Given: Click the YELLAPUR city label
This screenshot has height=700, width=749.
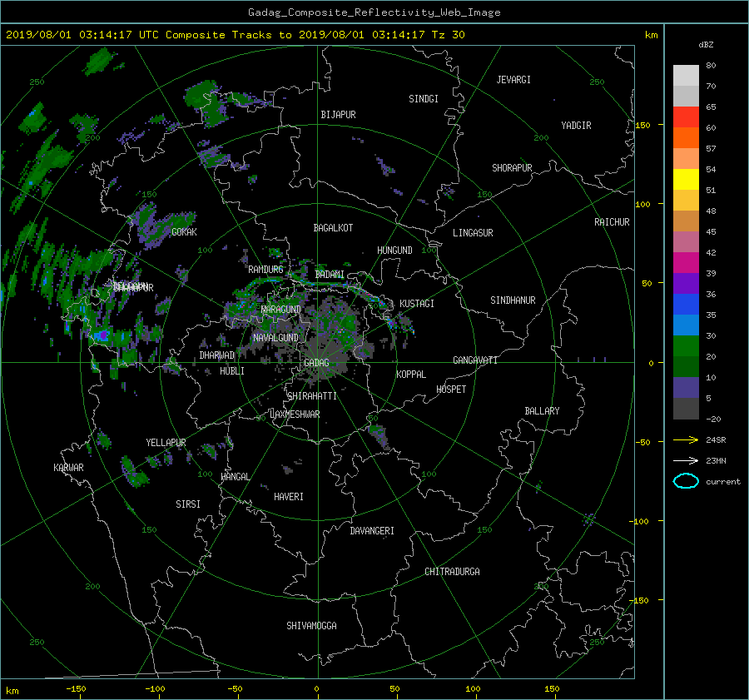Looking at the screenshot, I should pos(166,443).
